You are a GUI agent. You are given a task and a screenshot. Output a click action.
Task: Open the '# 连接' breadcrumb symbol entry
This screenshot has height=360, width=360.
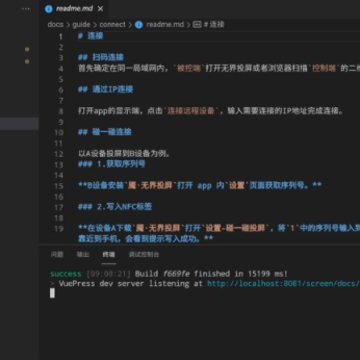tap(214, 25)
